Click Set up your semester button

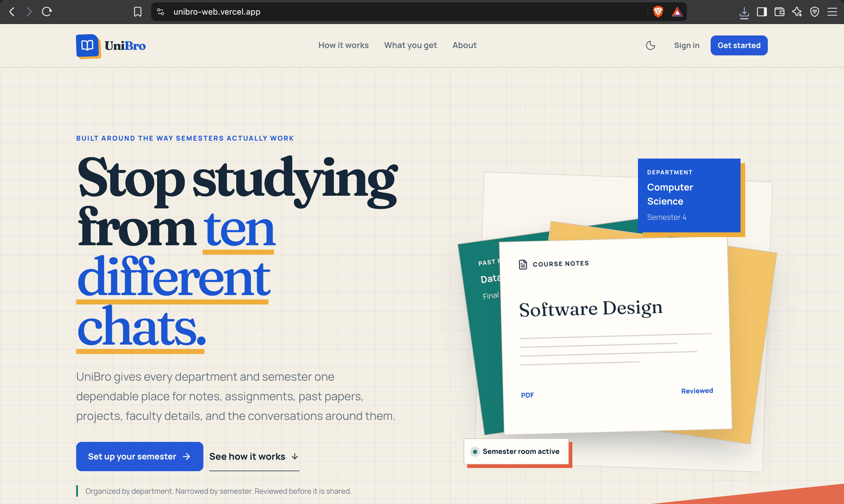coord(139,456)
